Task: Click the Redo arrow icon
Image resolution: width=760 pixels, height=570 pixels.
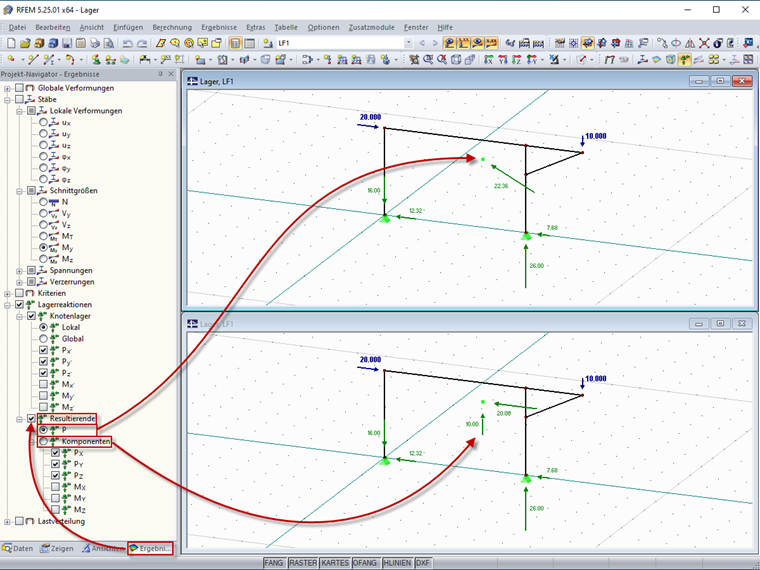Action: click(142, 43)
